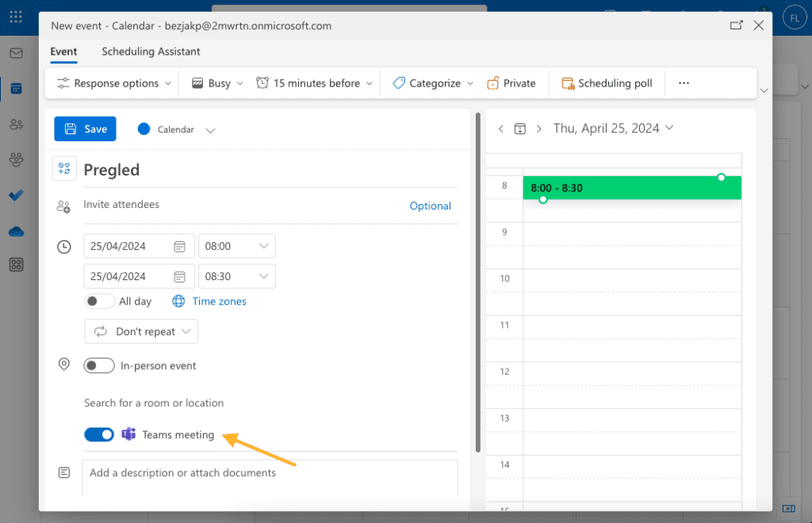Open the People icon in sidebar
Image resolution: width=812 pixels, height=523 pixels.
[16, 124]
